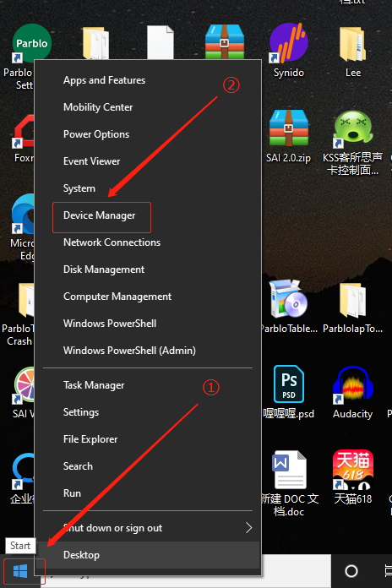The width and height of the screenshot is (392, 588).
Task: Select the Synido desktop icon
Action: (288, 42)
